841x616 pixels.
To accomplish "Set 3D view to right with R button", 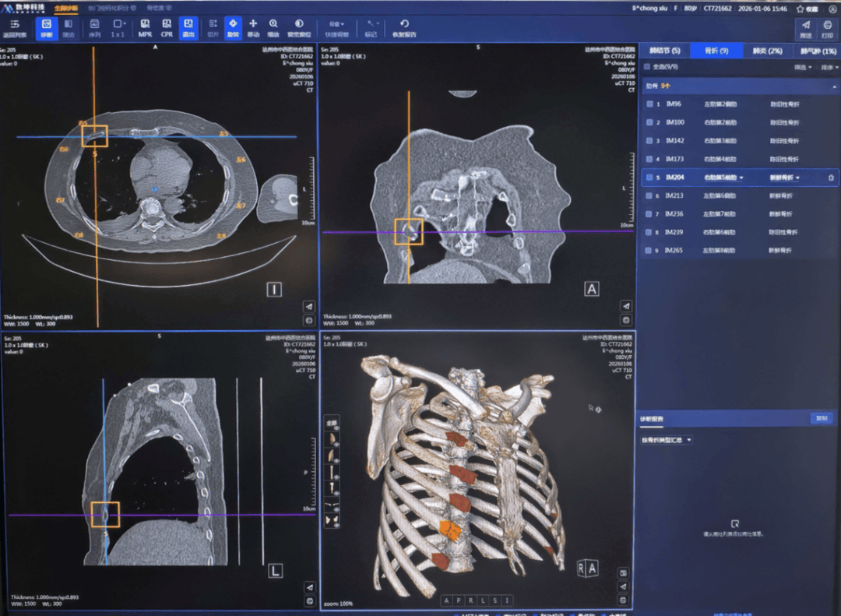I will pos(471,600).
